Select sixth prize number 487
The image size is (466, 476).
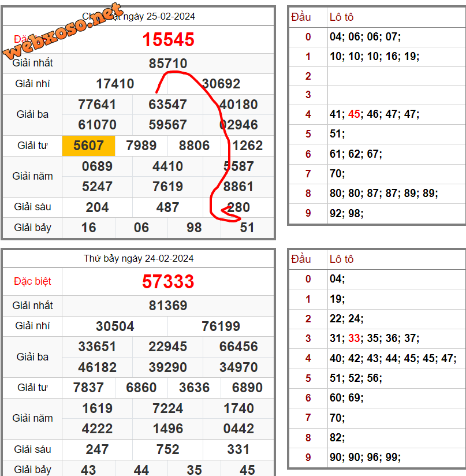point(168,207)
